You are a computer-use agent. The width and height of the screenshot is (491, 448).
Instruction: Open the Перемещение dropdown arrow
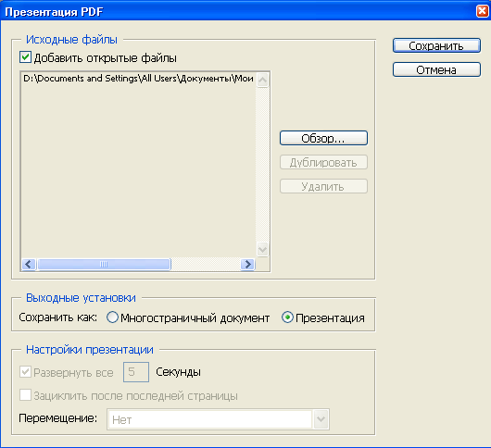point(321,419)
